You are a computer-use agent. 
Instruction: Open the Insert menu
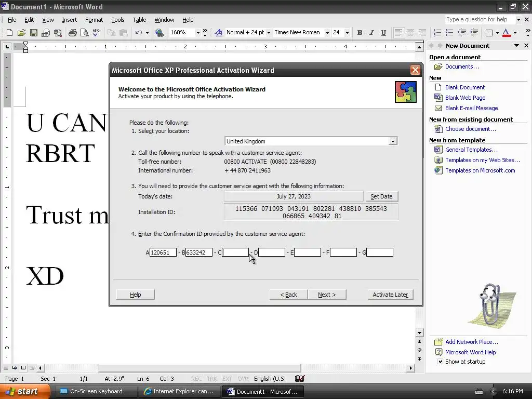click(x=69, y=20)
